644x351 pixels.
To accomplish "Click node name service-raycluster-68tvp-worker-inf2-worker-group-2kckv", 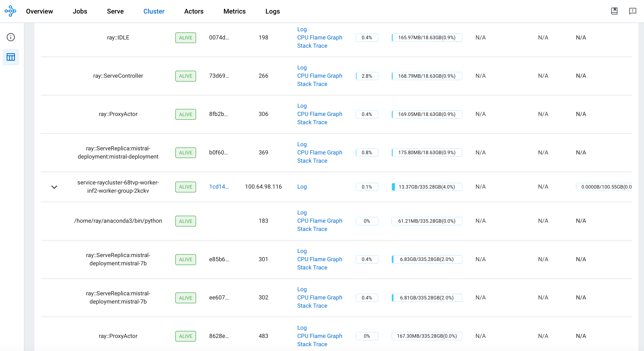I will 118,187.
